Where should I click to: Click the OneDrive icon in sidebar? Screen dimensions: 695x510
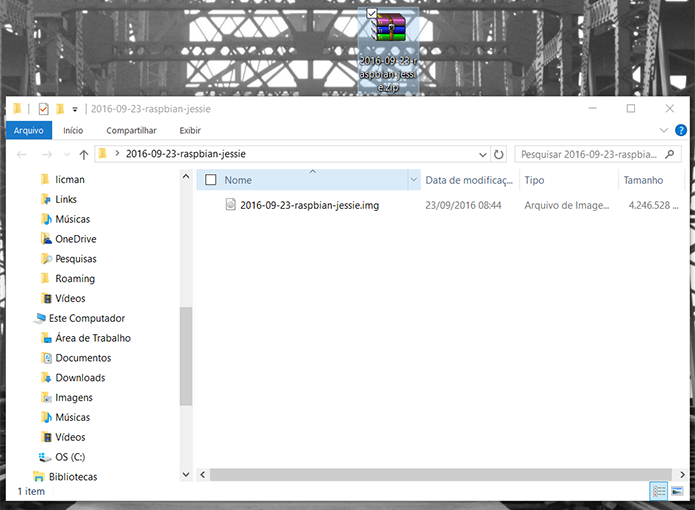coord(46,239)
